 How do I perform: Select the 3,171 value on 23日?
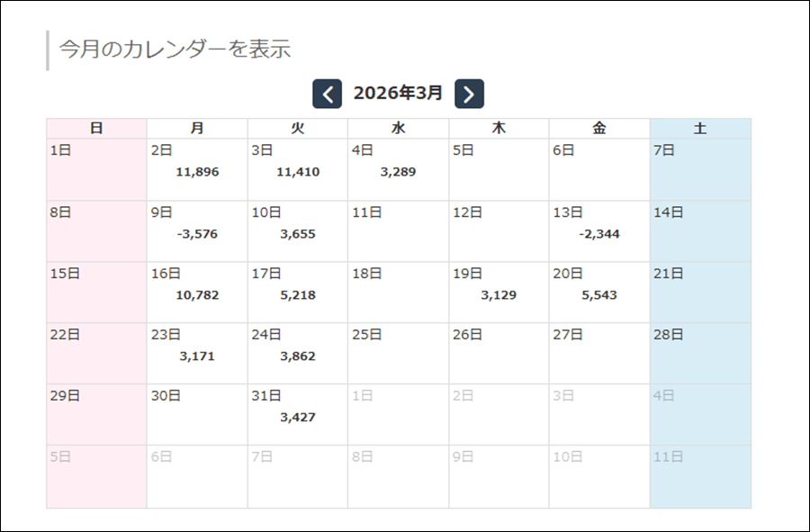(198, 356)
